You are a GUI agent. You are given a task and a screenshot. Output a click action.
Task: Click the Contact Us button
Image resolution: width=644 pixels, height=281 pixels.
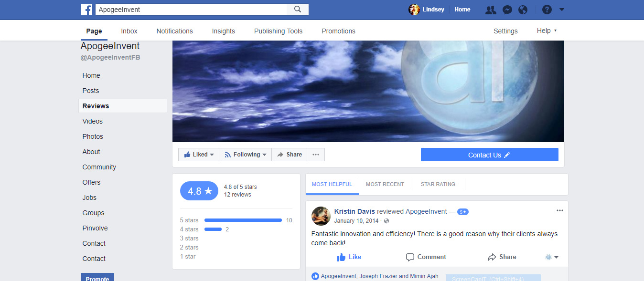click(x=490, y=155)
